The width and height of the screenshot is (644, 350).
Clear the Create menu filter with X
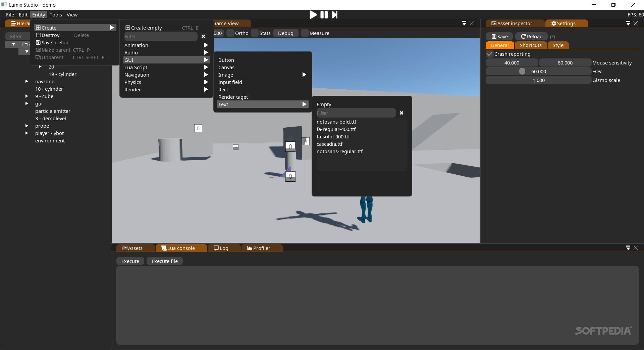click(x=203, y=36)
